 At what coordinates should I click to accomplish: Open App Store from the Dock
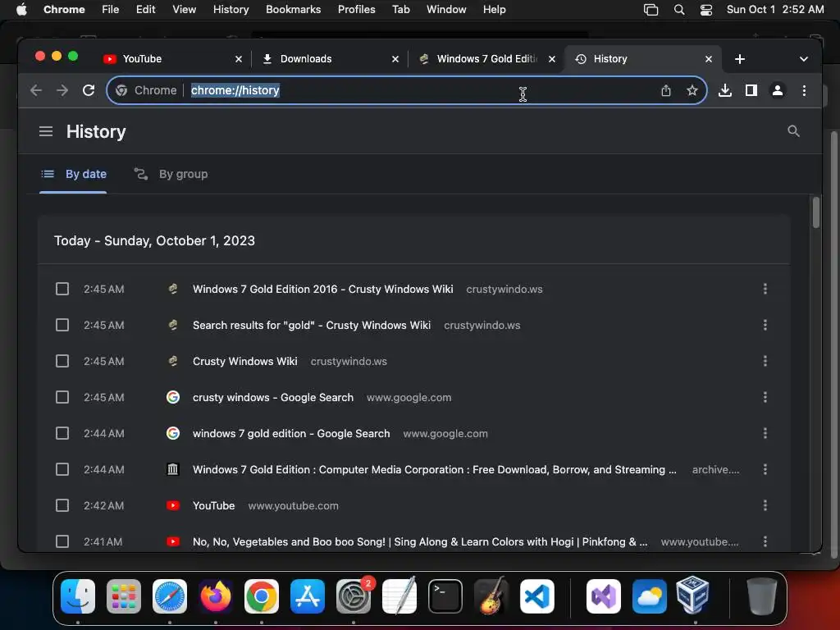click(x=308, y=596)
